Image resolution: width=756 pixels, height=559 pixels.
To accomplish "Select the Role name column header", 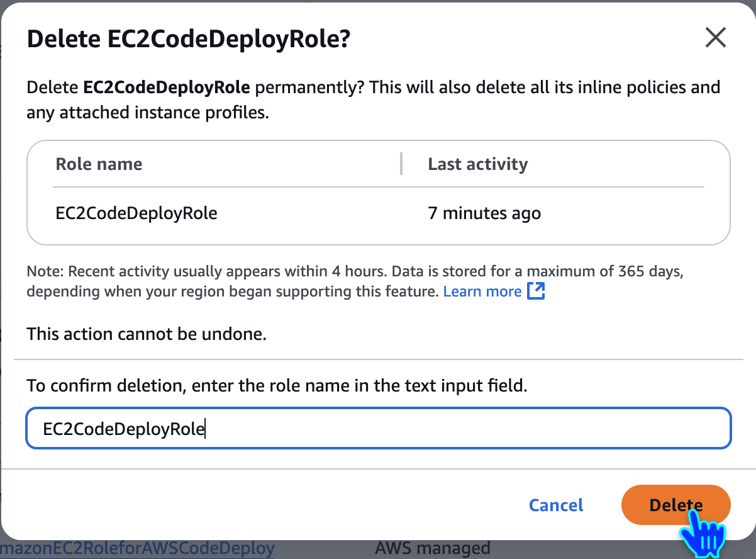I will [x=99, y=164].
